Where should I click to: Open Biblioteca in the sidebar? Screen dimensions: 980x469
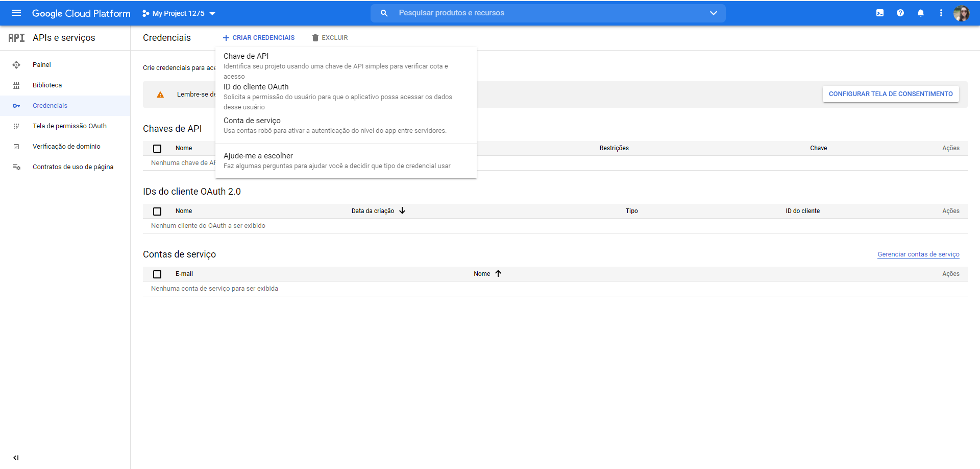tap(47, 85)
